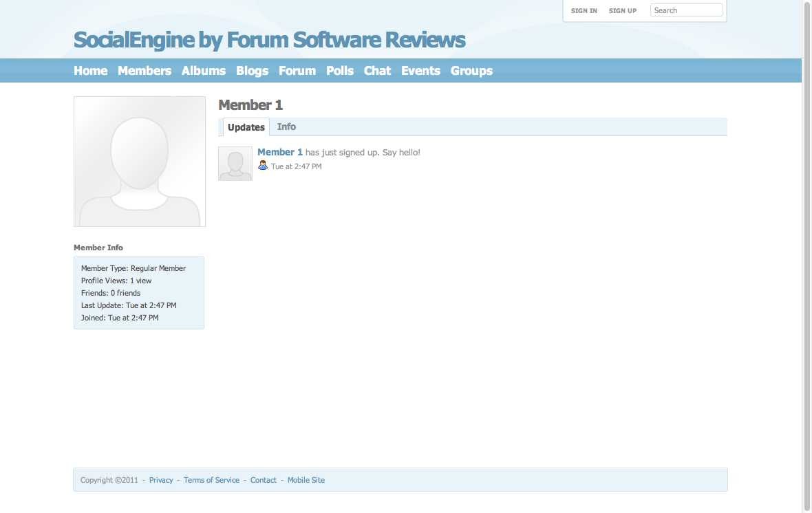Image resolution: width=812 pixels, height=513 pixels.
Task: Click 'Friends: 0 friends' text
Action: pos(110,293)
